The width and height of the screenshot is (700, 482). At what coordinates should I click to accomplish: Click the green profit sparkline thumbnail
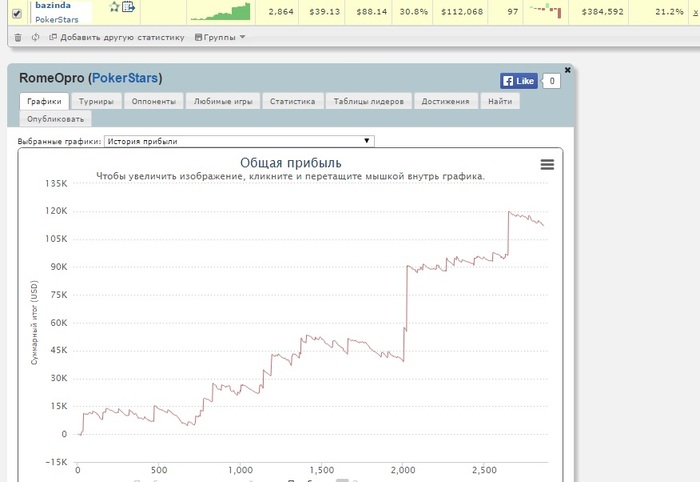click(x=221, y=12)
